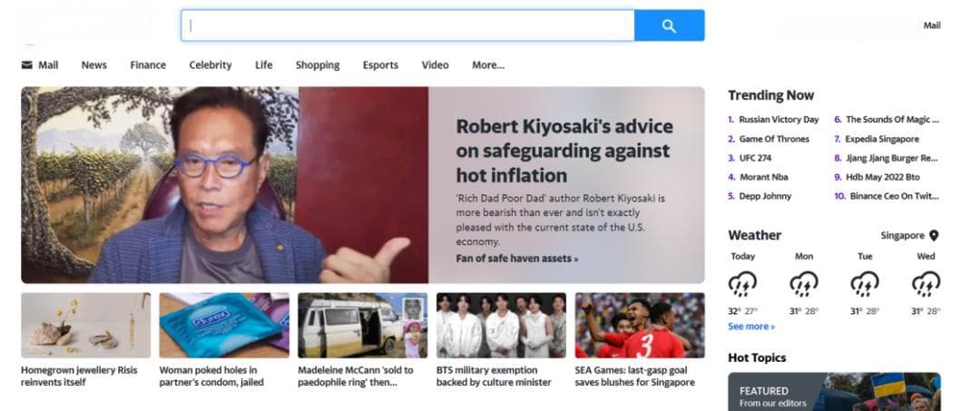This screenshot has width=980, height=411.
Task: Click the Weather section heading
Action: tap(754, 235)
